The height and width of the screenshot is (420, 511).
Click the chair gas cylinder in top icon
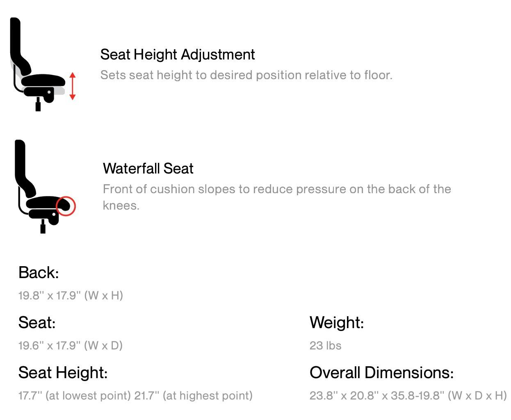[x=38, y=104]
